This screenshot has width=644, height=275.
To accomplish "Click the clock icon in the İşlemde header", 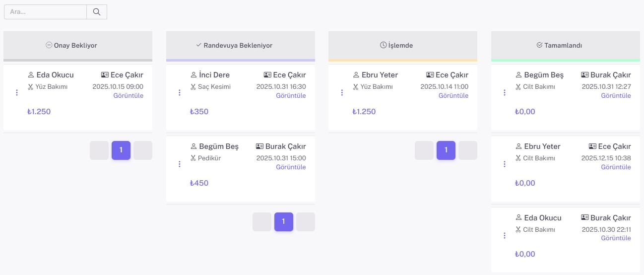I will [x=383, y=45].
